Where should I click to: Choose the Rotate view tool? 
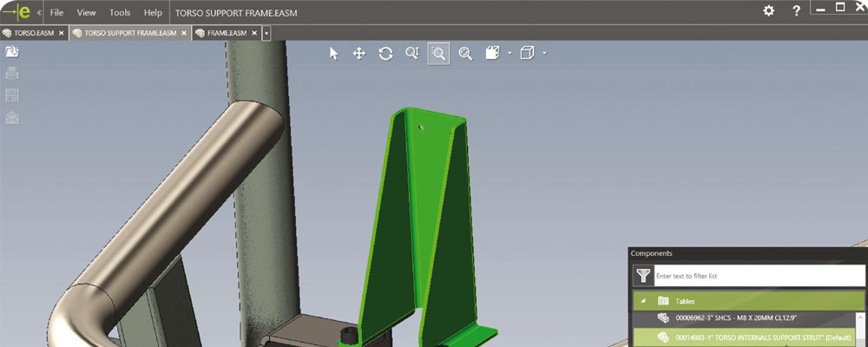point(385,54)
